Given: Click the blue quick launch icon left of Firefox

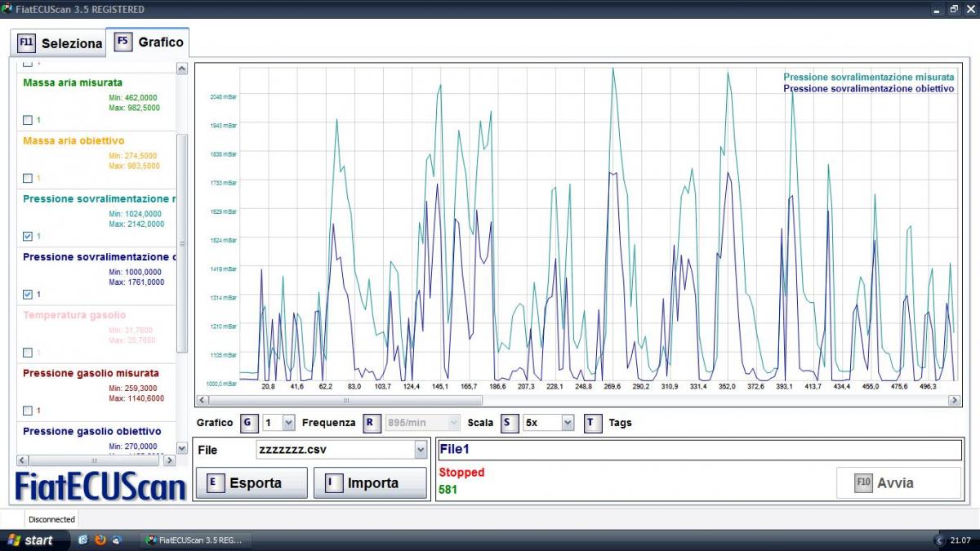Looking at the screenshot, I should [83, 540].
